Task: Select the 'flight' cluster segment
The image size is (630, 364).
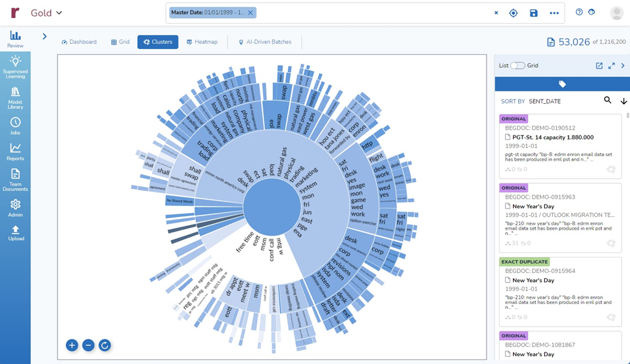Action: click(x=375, y=158)
